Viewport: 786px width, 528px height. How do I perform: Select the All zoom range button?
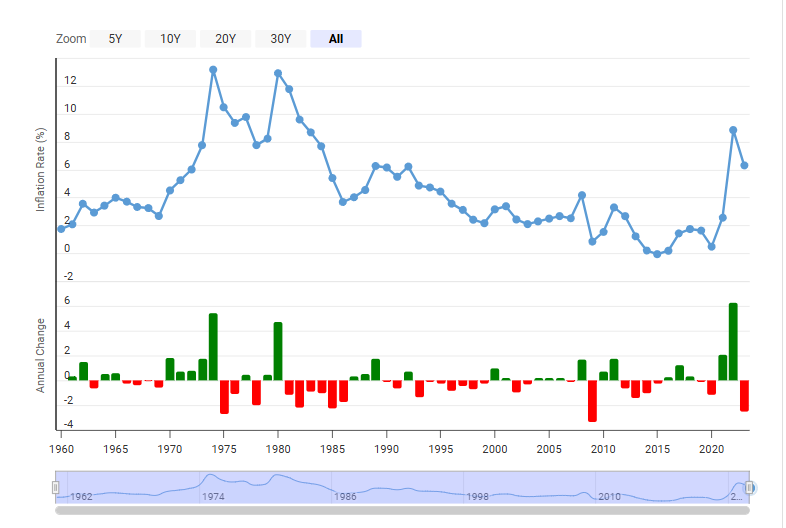coord(336,39)
